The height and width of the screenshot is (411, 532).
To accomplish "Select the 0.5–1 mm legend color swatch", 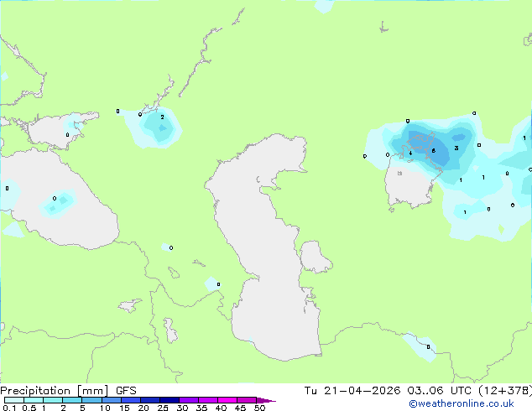I will (34, 400).
